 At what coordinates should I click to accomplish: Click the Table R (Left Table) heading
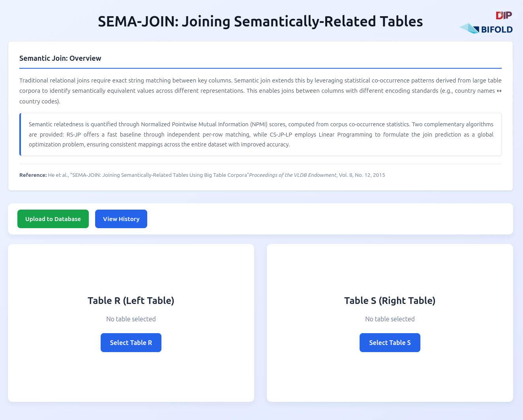(x=131, y=300)
